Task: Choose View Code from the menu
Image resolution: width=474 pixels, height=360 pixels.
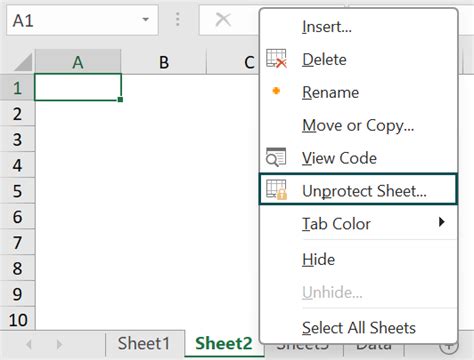Action: click(358, 158)
